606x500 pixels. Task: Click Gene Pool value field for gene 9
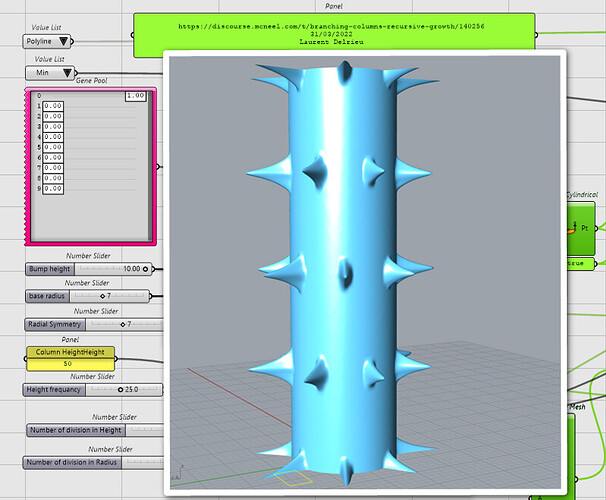coord(53,189)
